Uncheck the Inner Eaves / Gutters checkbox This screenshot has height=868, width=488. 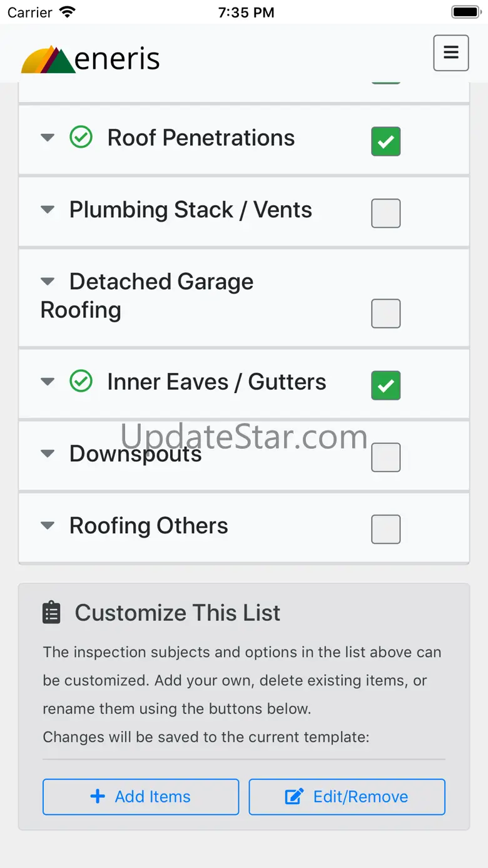pos(385,385)
